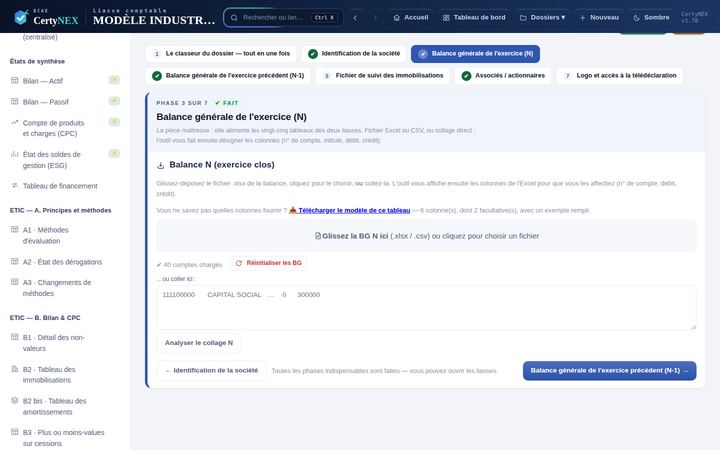Click the search field Rechercher
Screen dimensions: 720x450
pos(283,17)
